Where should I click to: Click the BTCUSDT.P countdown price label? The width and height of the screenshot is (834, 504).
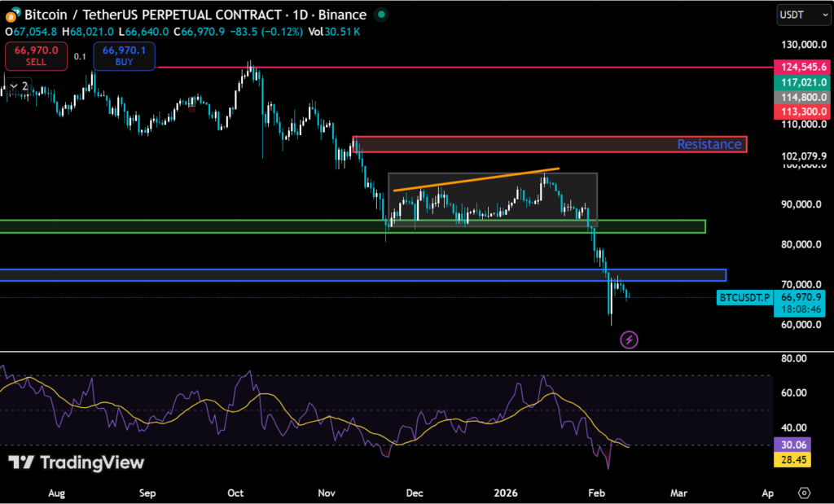744,298
